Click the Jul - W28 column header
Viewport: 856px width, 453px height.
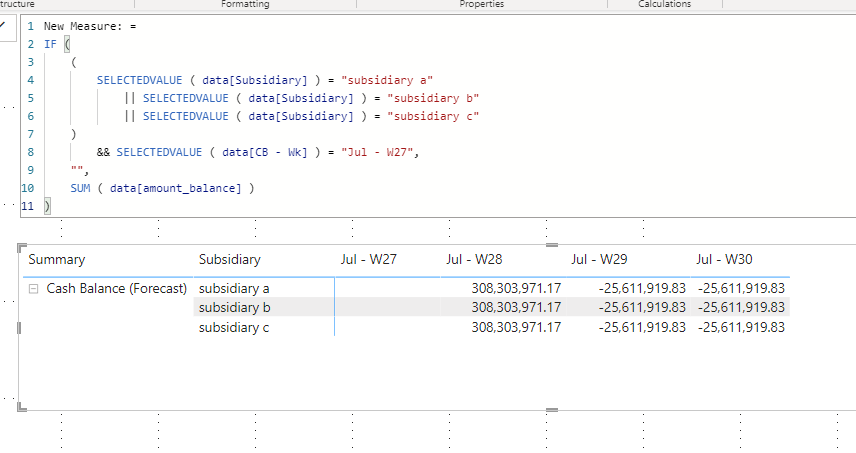click(474, 259)
